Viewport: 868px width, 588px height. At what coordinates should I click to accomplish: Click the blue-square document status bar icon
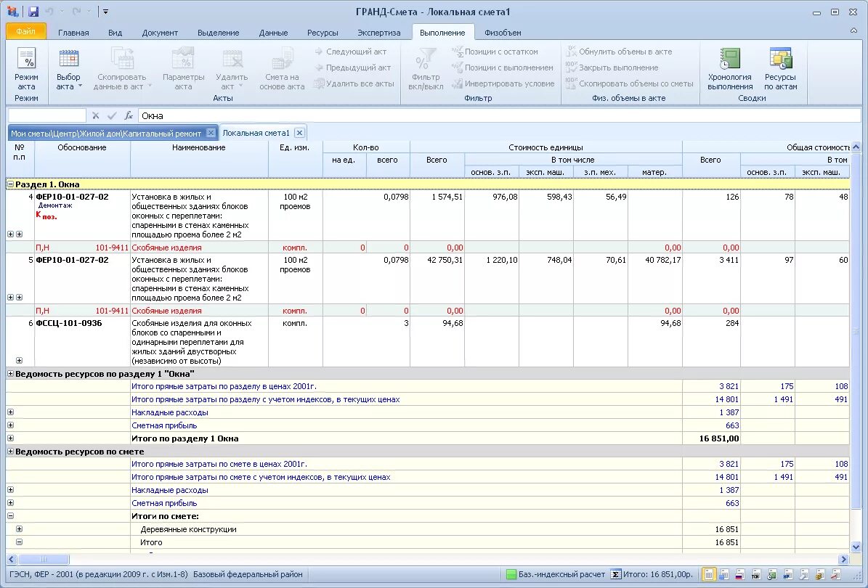[723, 574]
